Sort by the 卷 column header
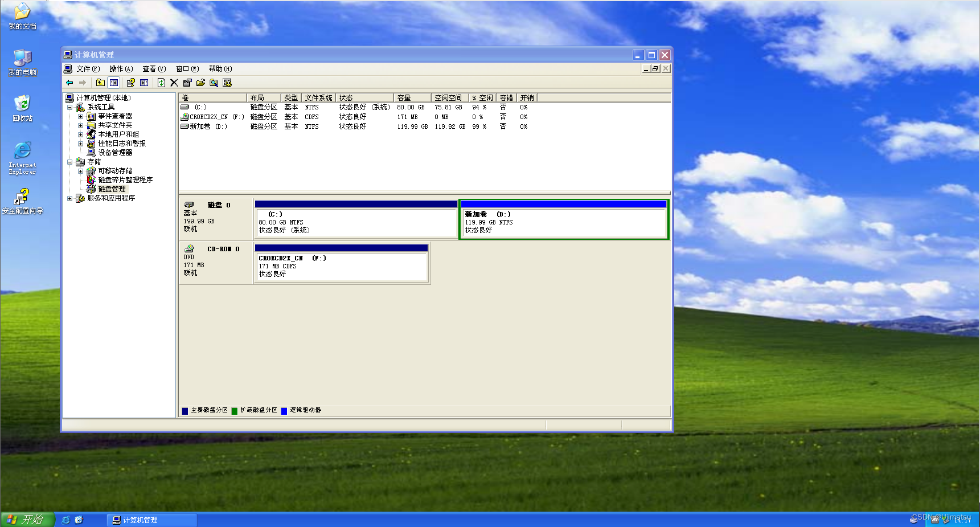980x527 pixels. coord(213,98)
